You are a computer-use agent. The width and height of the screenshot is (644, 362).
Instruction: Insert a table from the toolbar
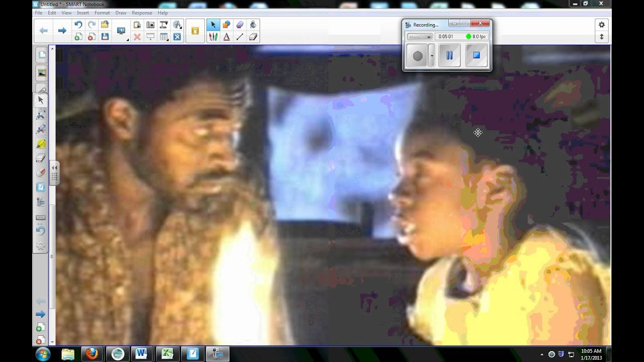(164, 37)
